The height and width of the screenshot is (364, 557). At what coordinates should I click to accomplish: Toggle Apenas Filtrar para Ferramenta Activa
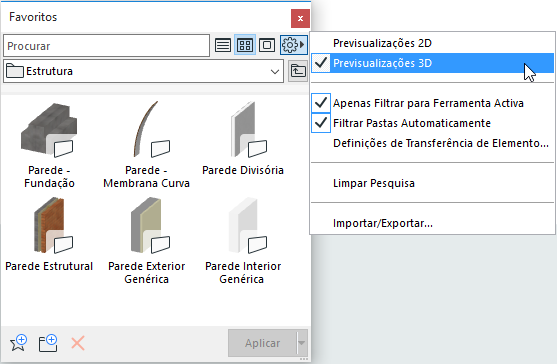[433, 103]
